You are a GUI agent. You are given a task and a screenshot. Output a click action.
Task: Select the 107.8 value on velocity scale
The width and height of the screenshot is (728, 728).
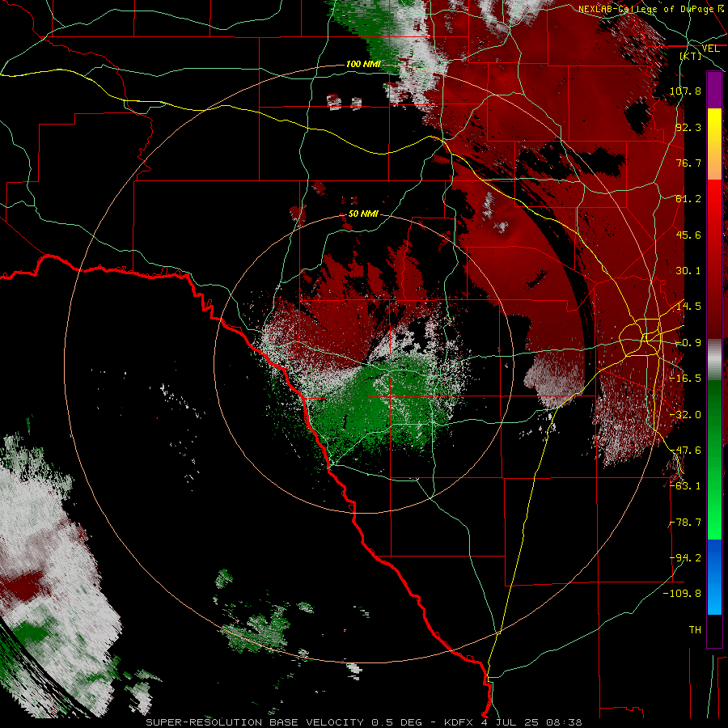pos(685,91)
